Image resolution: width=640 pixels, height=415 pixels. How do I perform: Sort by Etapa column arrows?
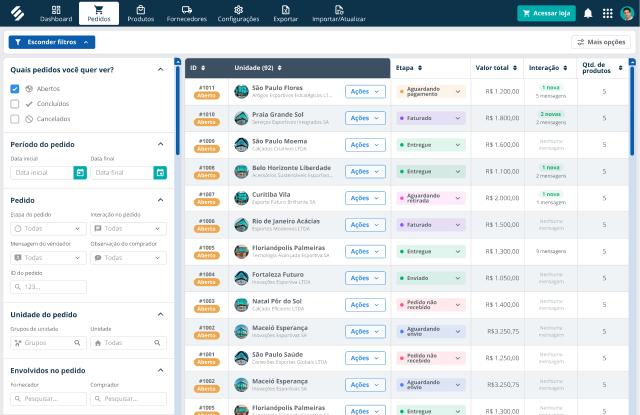point(420,68)
